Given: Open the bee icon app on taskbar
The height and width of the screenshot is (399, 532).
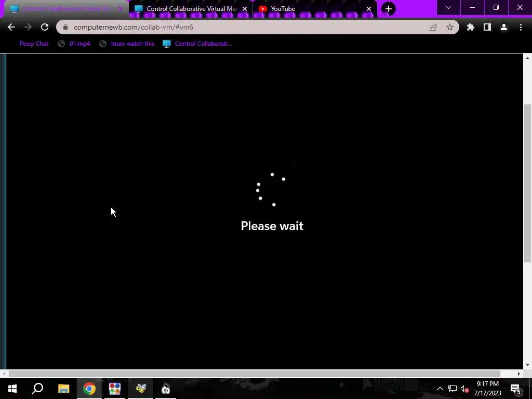Looking at the screenshot, I should pos(140,389).
